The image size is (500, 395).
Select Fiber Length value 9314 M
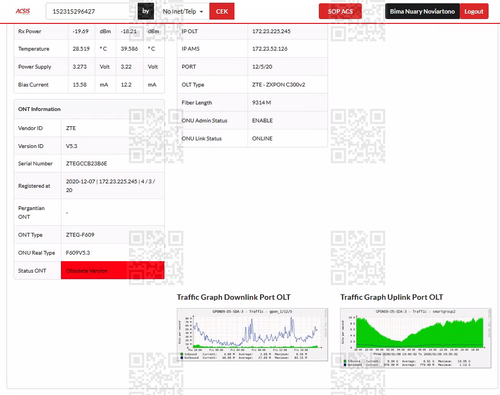pos(261,103)
